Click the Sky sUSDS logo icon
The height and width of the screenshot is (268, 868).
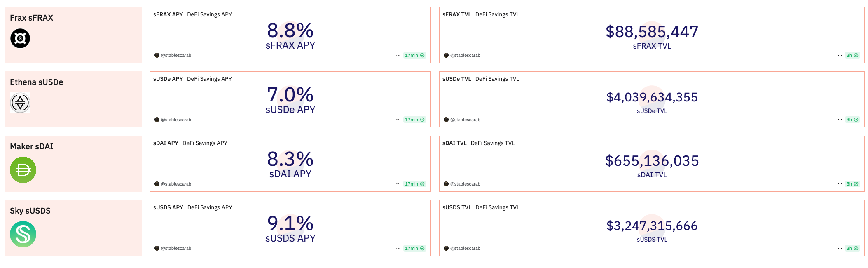click(23, 234)
